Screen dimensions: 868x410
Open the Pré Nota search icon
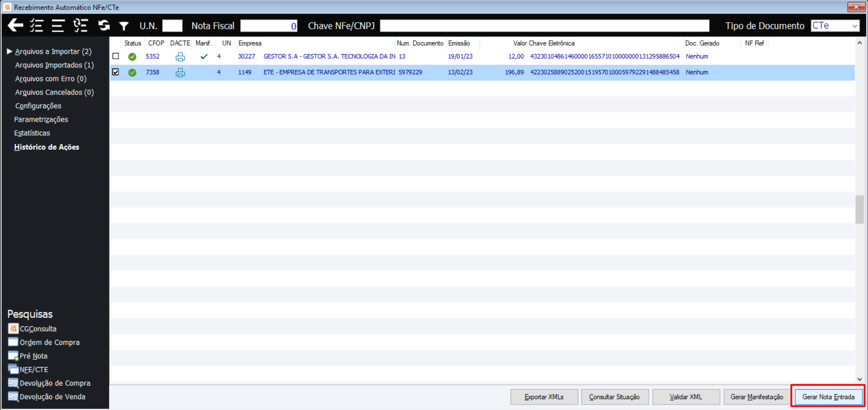pyautogui.click(x=13, y=356)
